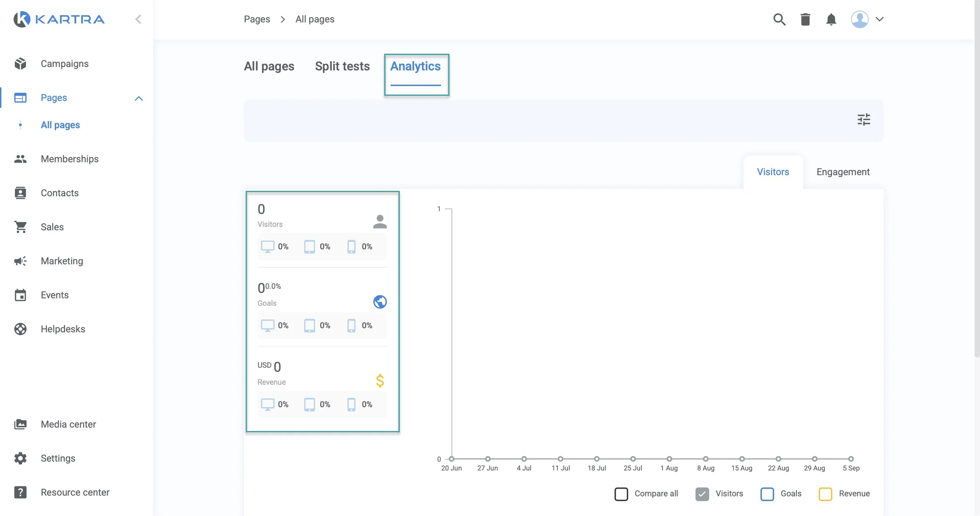Viewport: 980px width, 516px height.
Task: Open the Marketing menu label
Action: [62, 261]
